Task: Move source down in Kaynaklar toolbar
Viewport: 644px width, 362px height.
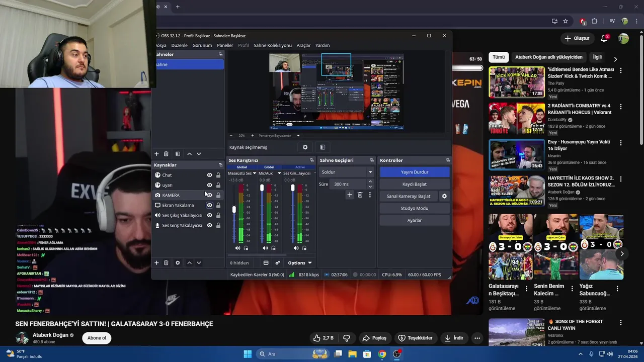Action: (x=199, y=262)
